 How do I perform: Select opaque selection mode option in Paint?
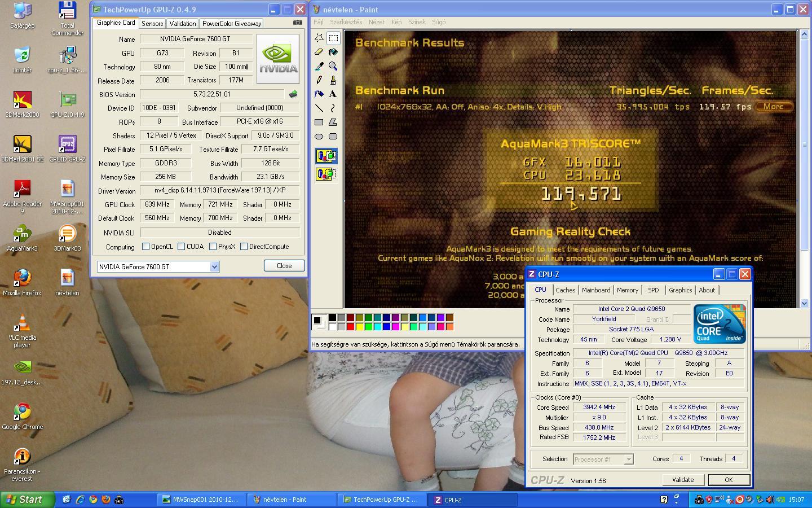326,156
